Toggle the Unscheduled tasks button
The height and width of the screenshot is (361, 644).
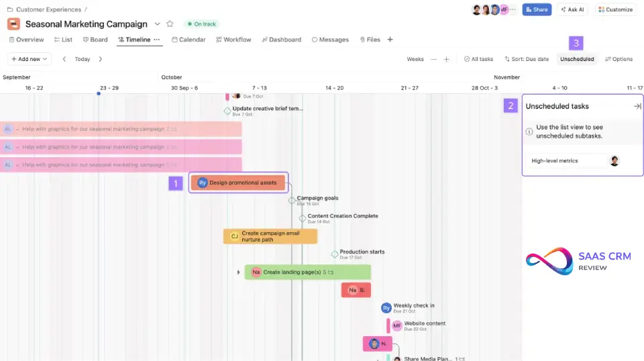coord(577,59)
